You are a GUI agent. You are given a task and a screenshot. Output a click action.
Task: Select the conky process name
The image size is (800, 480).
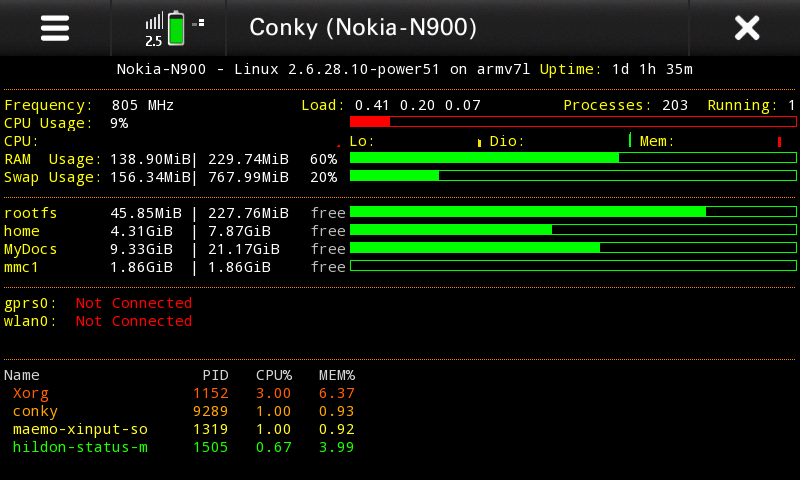[x=35, y=412]
